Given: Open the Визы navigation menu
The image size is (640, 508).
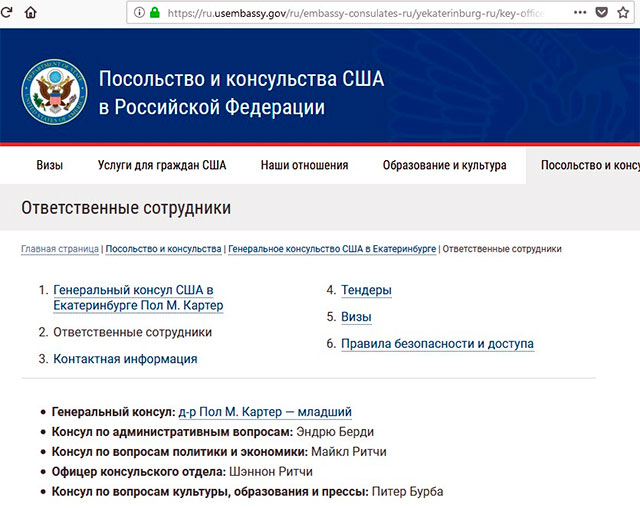Looking at the screenshot, I should (49, 165).
